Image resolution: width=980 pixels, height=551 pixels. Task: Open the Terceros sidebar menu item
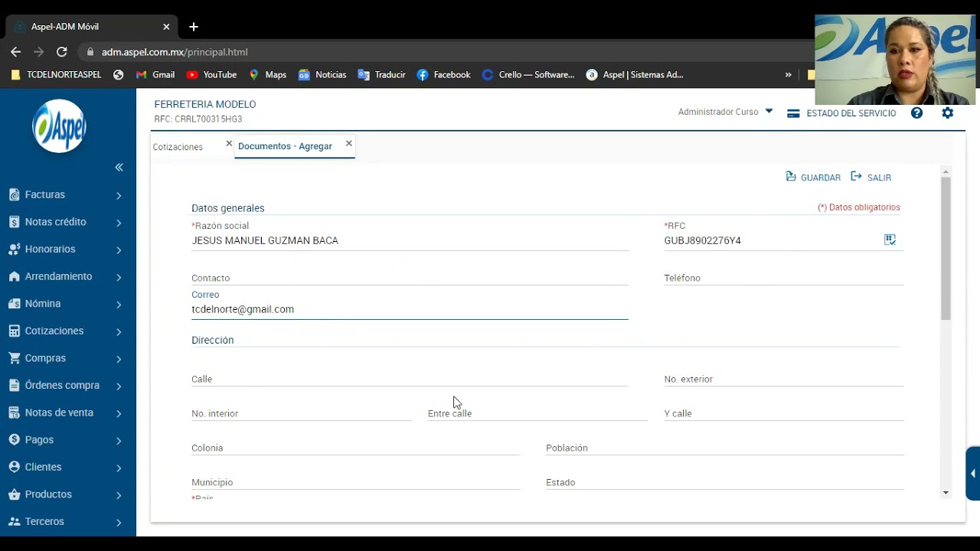click(44, 522)
